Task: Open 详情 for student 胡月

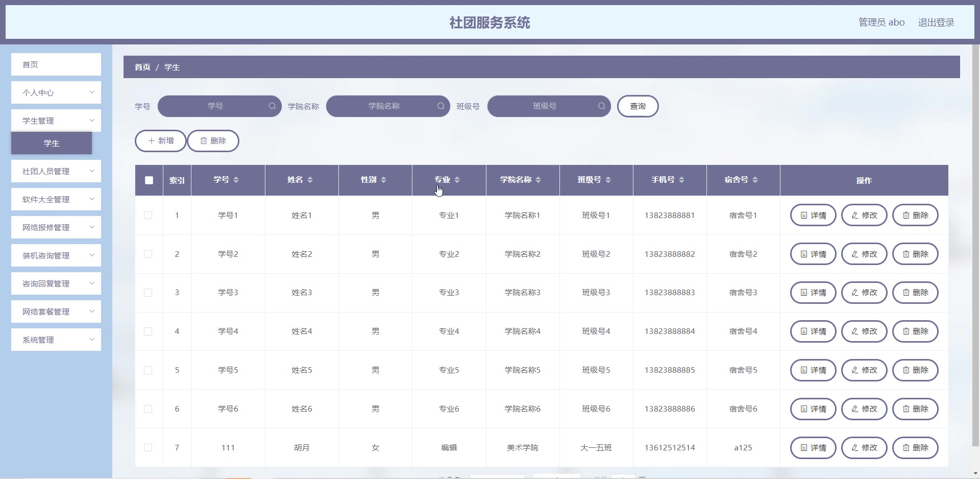Action: [x=813, y=448]
